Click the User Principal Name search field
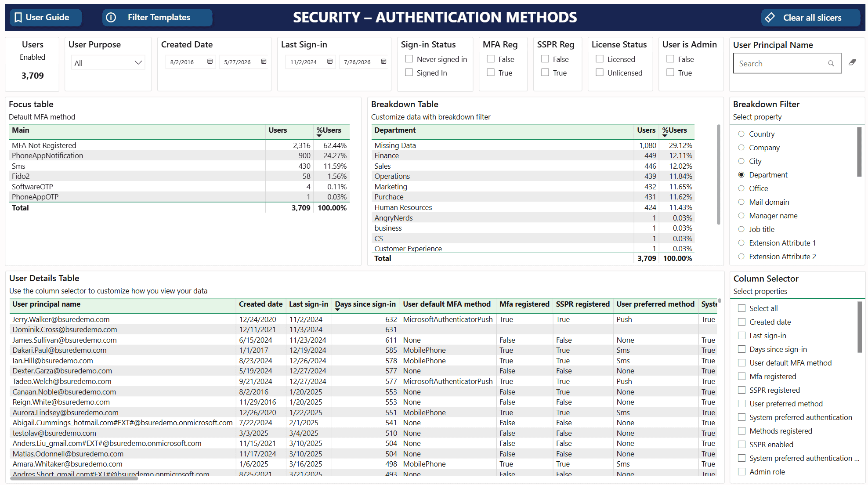 tap(787, 64)
